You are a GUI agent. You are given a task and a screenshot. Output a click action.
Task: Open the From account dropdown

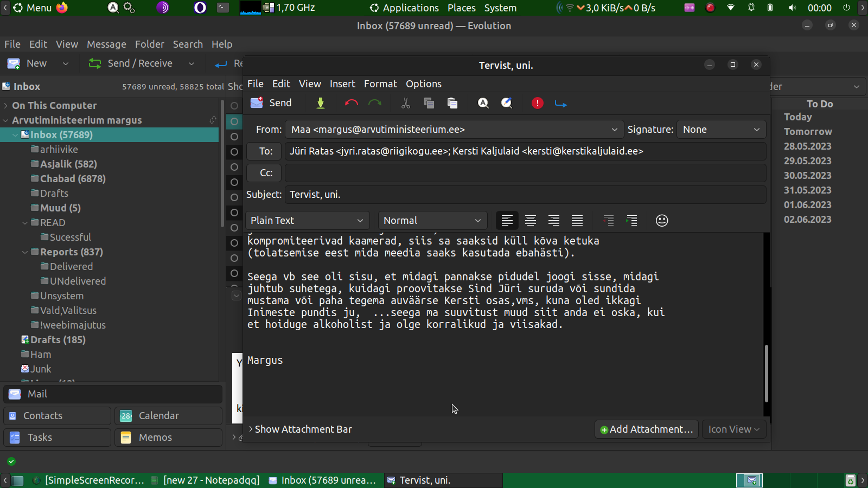click(455, 130)
